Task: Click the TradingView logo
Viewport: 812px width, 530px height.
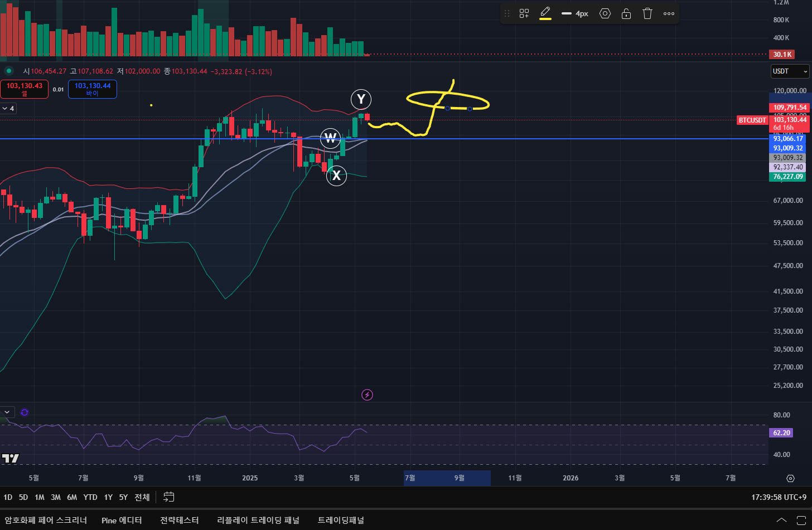Action: tap(11, 459)
